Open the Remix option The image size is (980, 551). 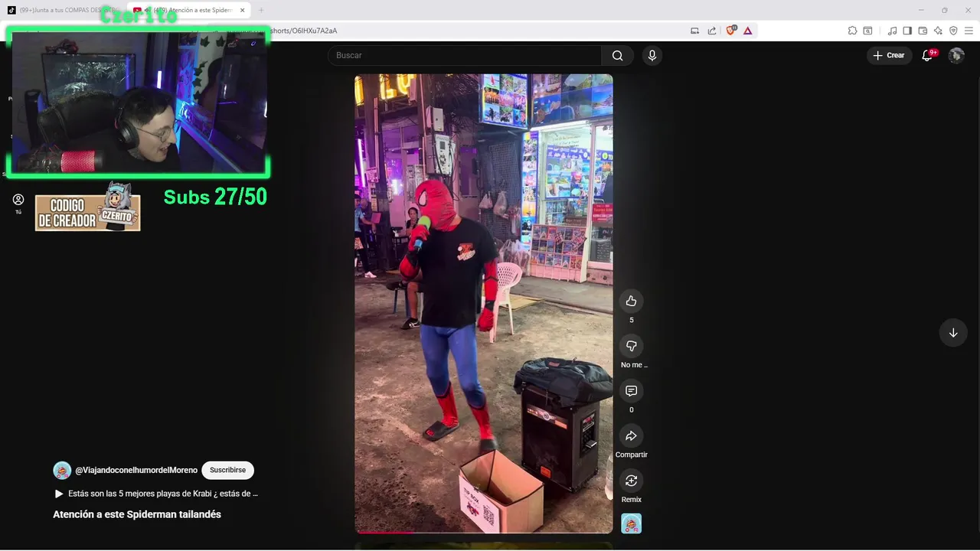tap(631, 481)
